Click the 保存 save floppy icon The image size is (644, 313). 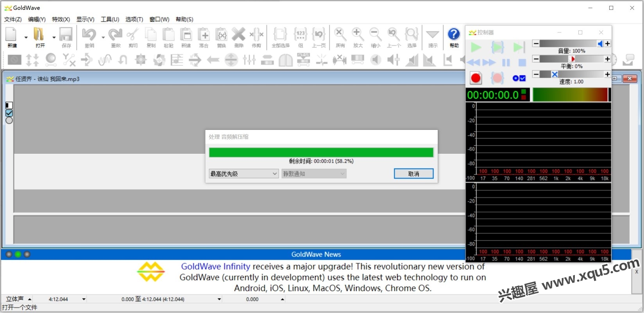(66, 35)
